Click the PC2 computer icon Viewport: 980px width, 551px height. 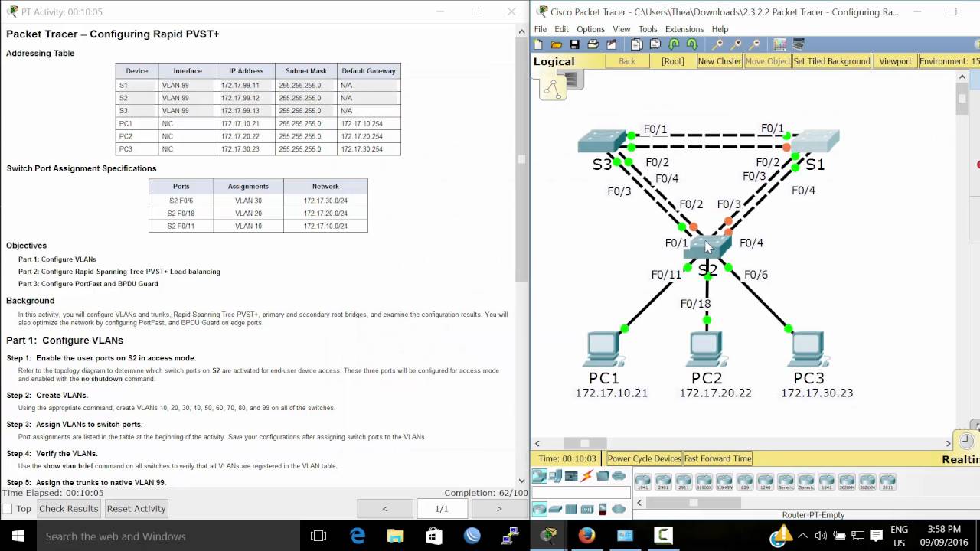706,349
